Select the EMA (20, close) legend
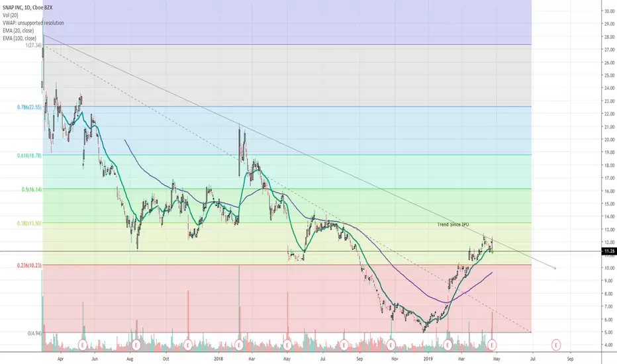 coord(18,30)
